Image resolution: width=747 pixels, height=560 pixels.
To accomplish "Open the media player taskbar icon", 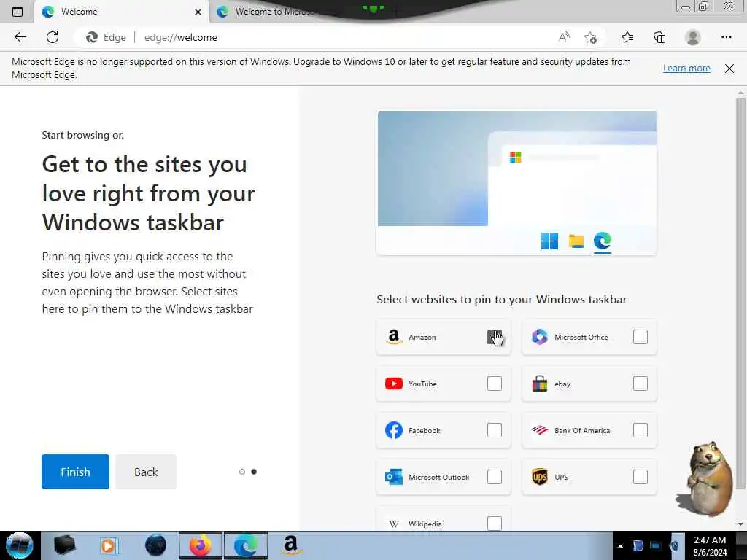I will [108, 545].
